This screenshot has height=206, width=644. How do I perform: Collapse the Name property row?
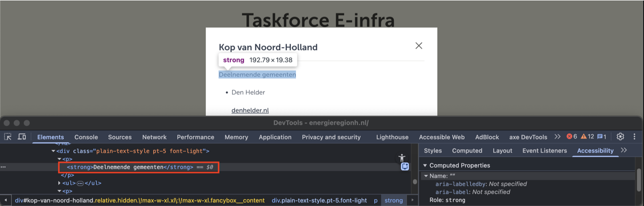click(426, 176)
